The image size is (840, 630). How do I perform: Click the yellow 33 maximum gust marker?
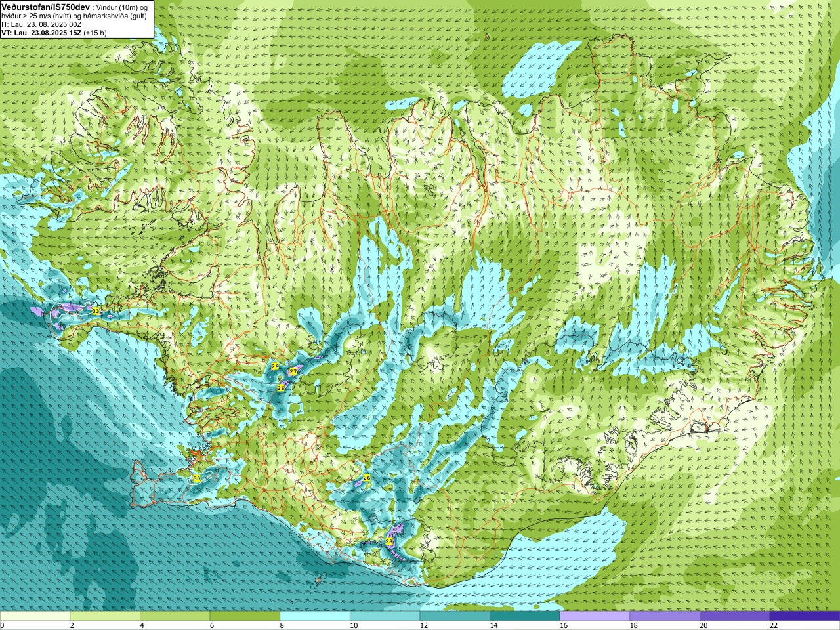95,311
